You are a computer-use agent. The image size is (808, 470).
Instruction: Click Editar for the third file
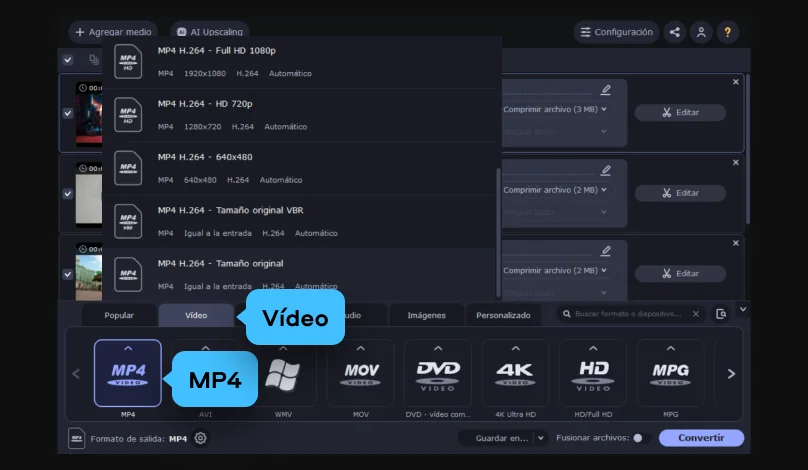[x=680, y=273]
